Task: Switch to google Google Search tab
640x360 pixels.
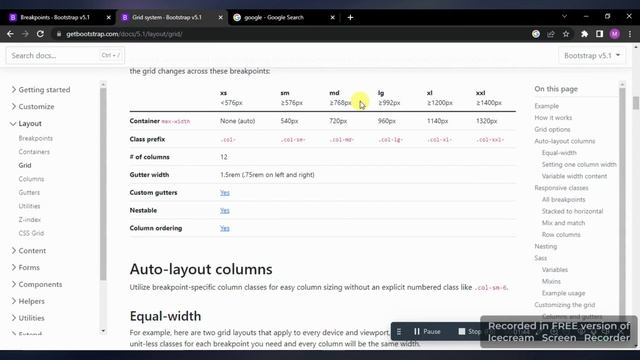Action: click(x=274, y=18)
